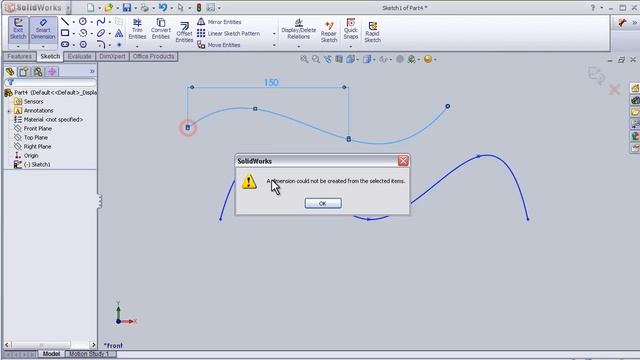The height and width of the screenshot is (360, 640).
Task: Open the Smart Dimension dropdown arrow
Action: [x=43, y=47]
